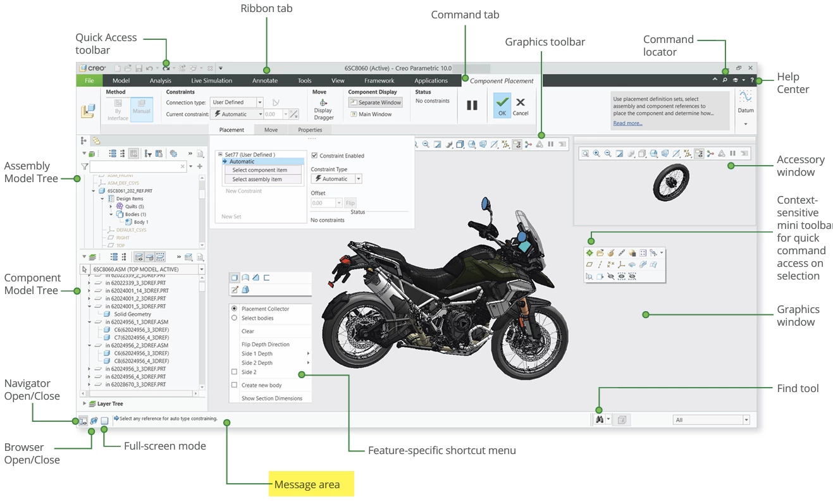Open Help Center question mark icon
The height and width of the screenshot is (504, 833).
click(752, 80)
